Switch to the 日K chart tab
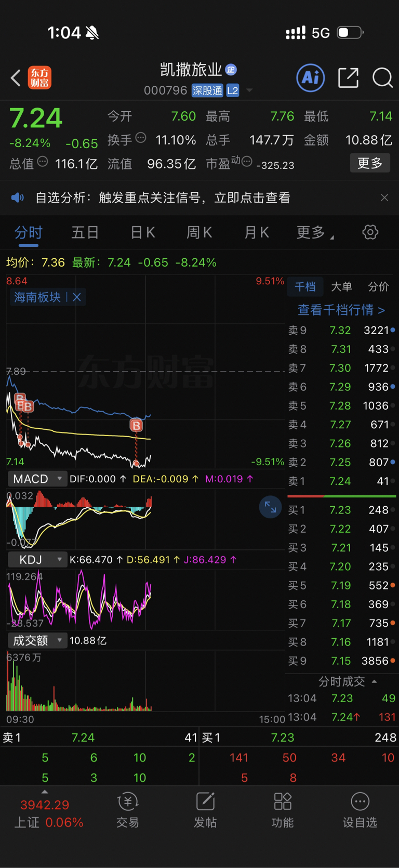Screen dimensions: 399x868 [x=143, y=232]
